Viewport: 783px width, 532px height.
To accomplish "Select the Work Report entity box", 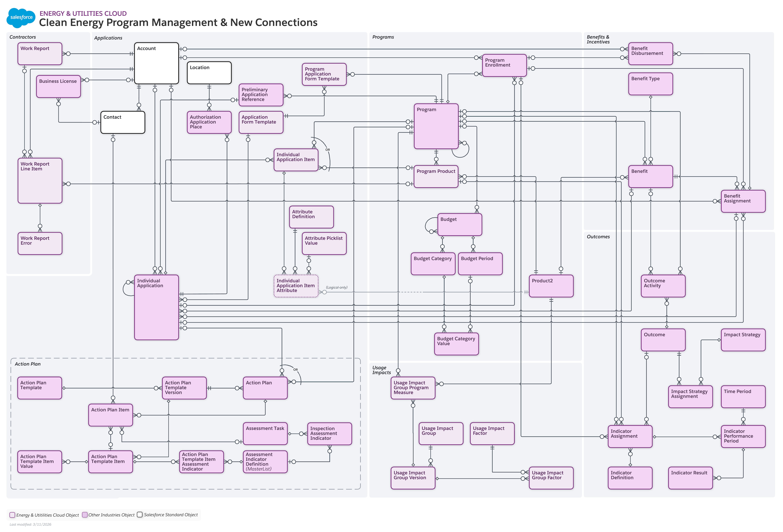I will (x=39, y=53).
